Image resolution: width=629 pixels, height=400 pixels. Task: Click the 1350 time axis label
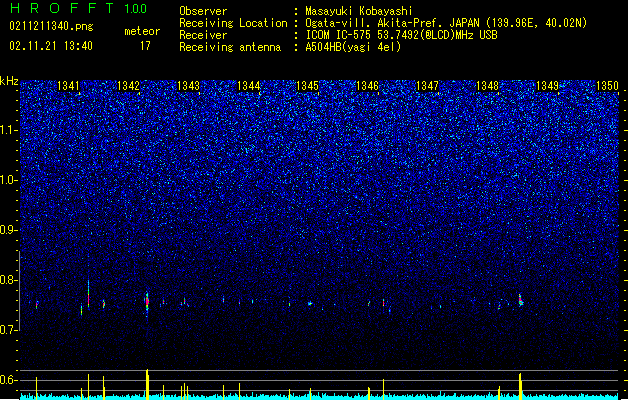tap(607, 86)
